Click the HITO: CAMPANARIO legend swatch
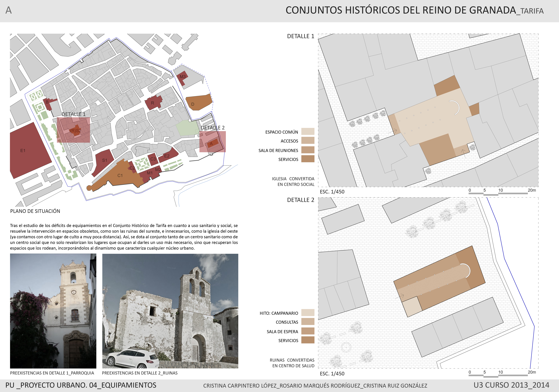This screenshot has height=392, width=559. click(x=308, y=313)
